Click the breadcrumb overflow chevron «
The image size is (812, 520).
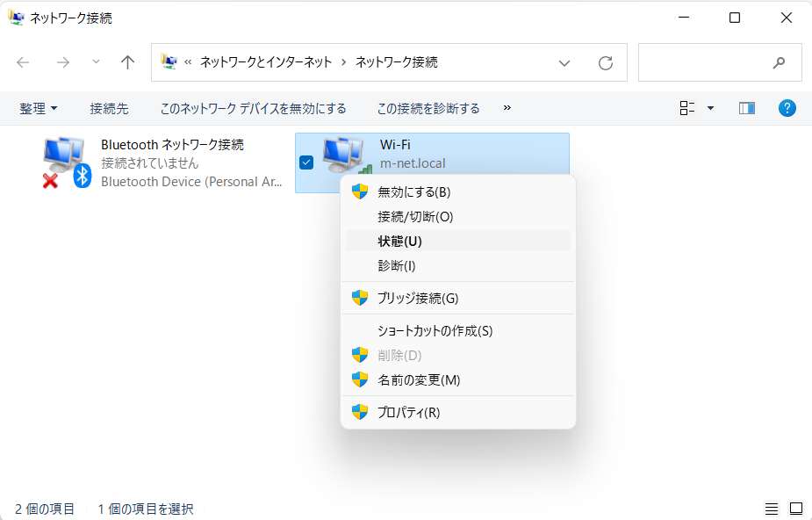point(188,62)
